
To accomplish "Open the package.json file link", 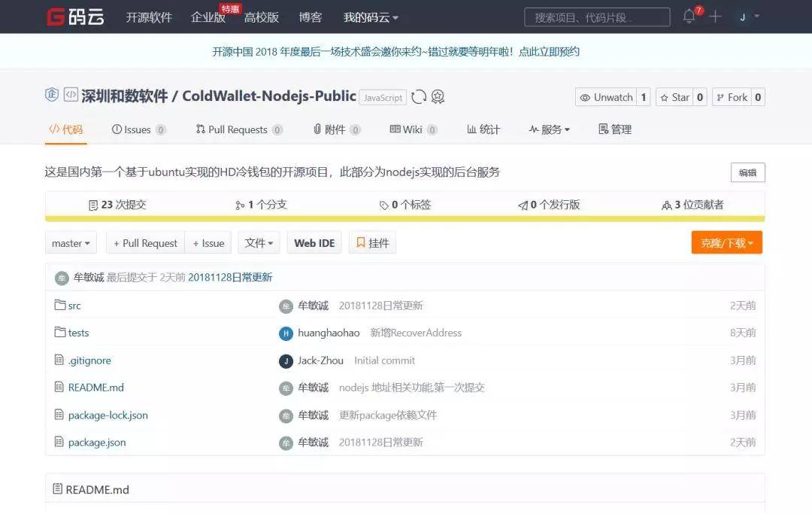I will pyautogui.click(x=97, y=443).
